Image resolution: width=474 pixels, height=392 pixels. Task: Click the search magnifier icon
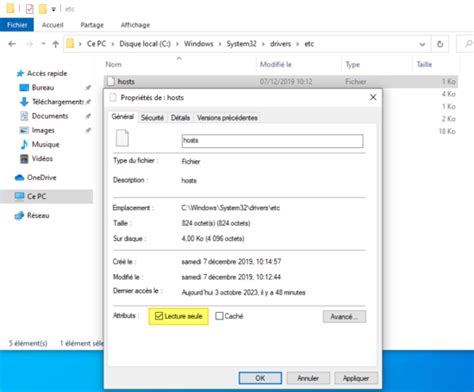[x=468, y=44]
